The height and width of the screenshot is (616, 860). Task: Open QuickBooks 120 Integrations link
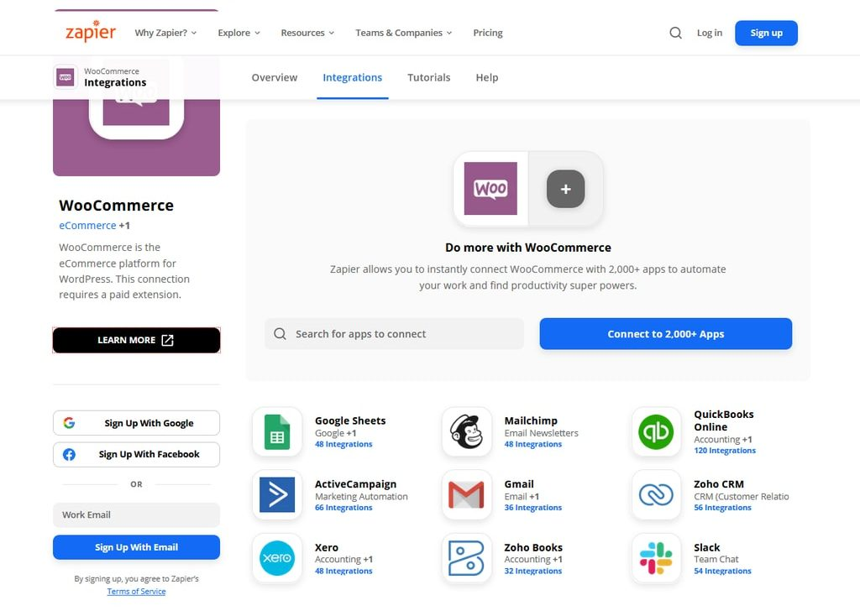725,451
